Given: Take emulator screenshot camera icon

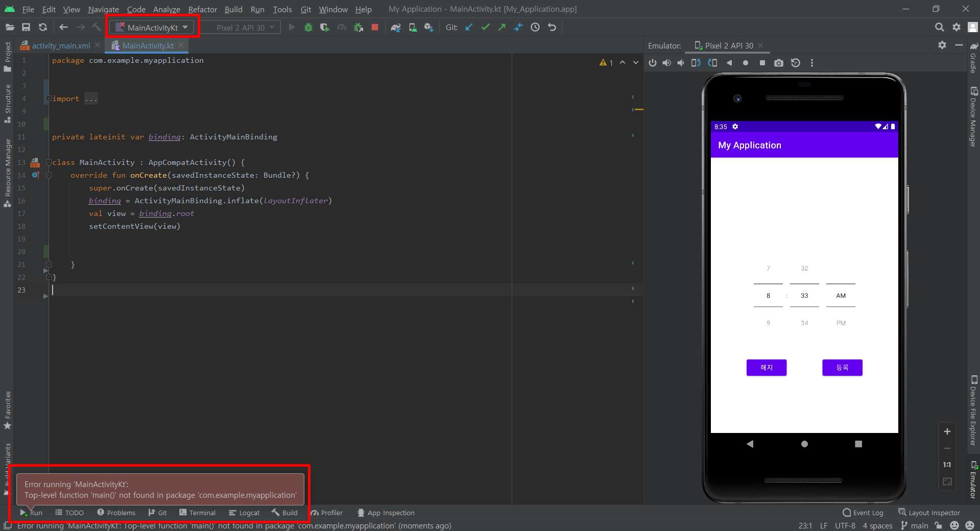Looking at the screenshot, I should (x=779, y=63).
